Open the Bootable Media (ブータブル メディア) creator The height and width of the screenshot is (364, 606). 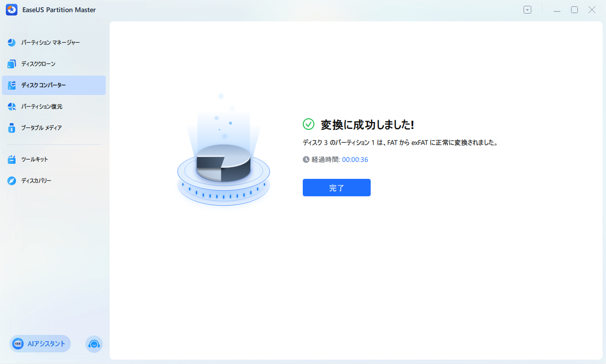click(43, 127)
